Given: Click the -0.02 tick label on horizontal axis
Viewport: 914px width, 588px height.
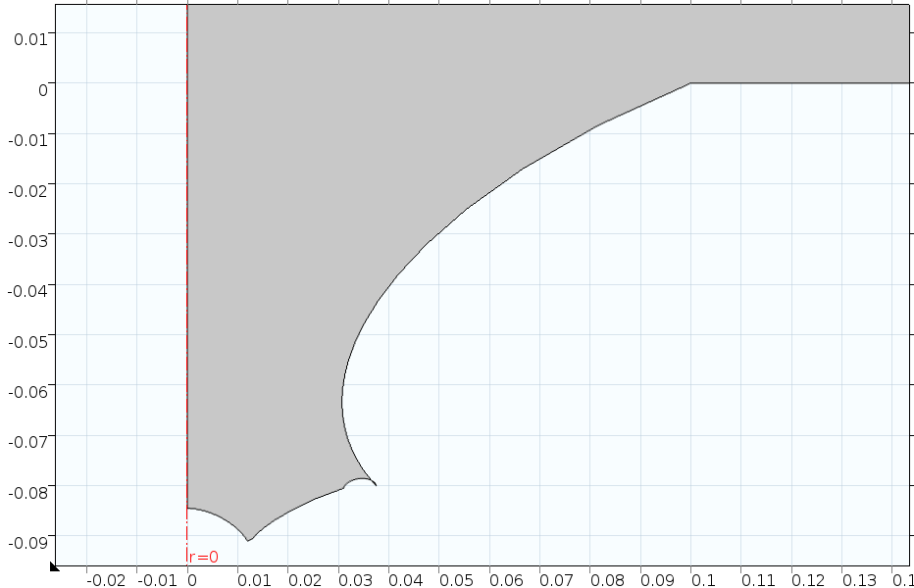Looking at the screenshot, I should click(106, 580).
